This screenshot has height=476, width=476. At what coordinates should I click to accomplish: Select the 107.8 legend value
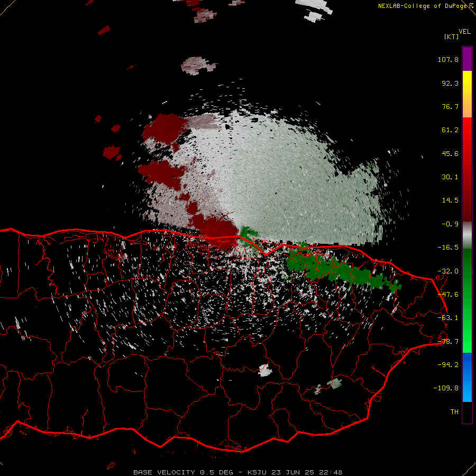[448, 59]
